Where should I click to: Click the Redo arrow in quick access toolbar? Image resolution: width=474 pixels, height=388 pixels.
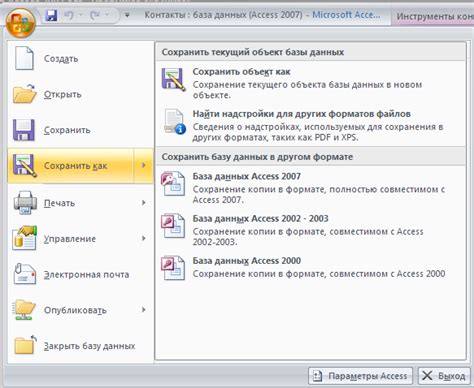(95, 15)
